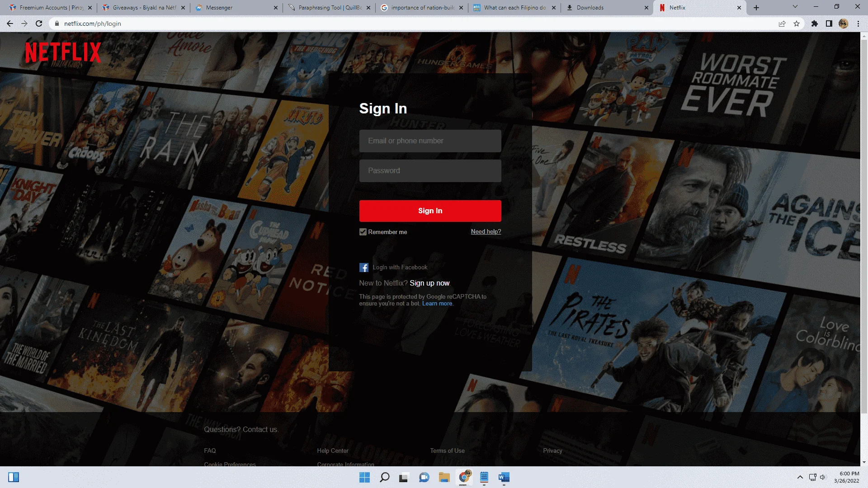Viewport: 868px width, 488px height.
Task: Open Task View on the taskbar
Action: [404, 477]
